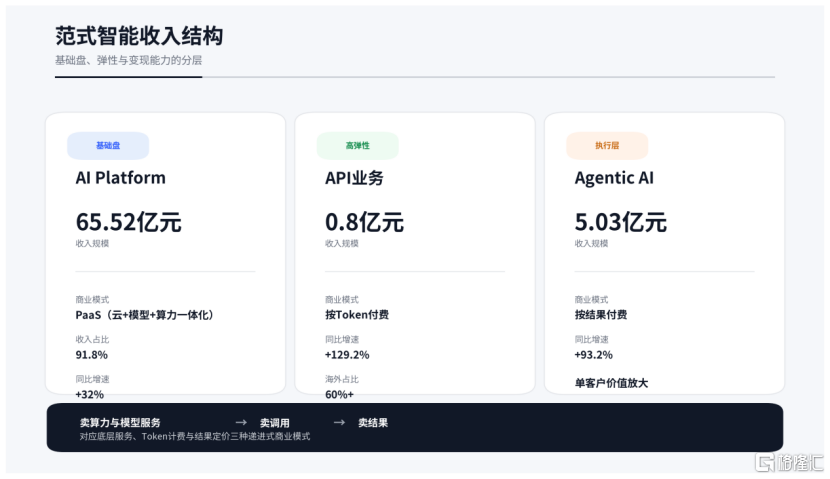The image size is (830, 479).
Task: Click the dark progress underline beneath the subtitle
Action: (128, 77)
